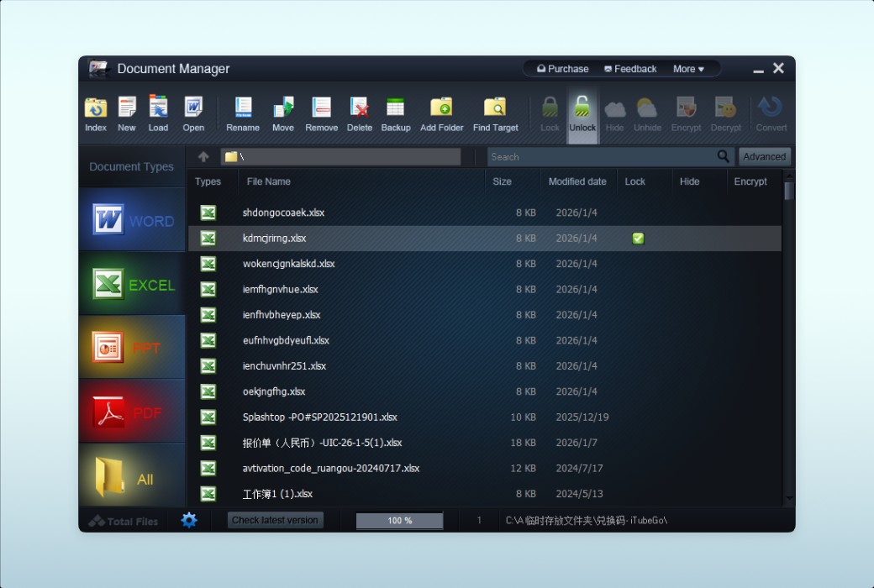
Task: Sort files by Modified date column
Action: pyautogui.click(x=577, y=181)
